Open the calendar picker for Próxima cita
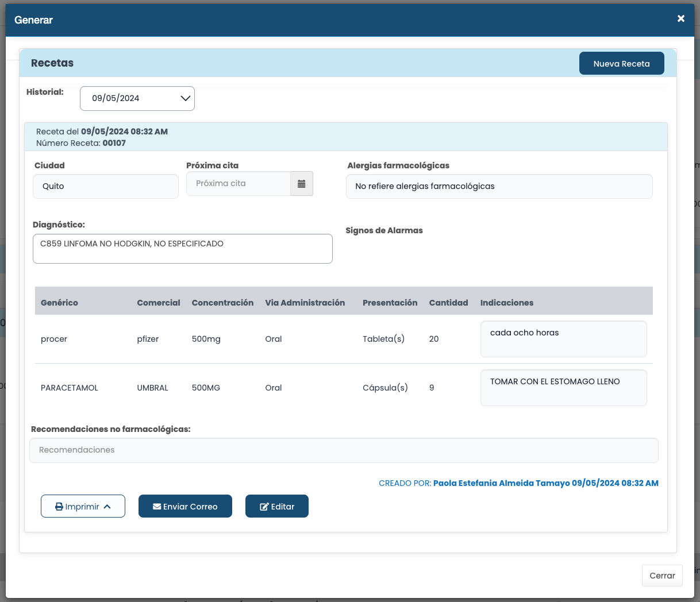The image size is (700, 602). (x=302, y=184)
